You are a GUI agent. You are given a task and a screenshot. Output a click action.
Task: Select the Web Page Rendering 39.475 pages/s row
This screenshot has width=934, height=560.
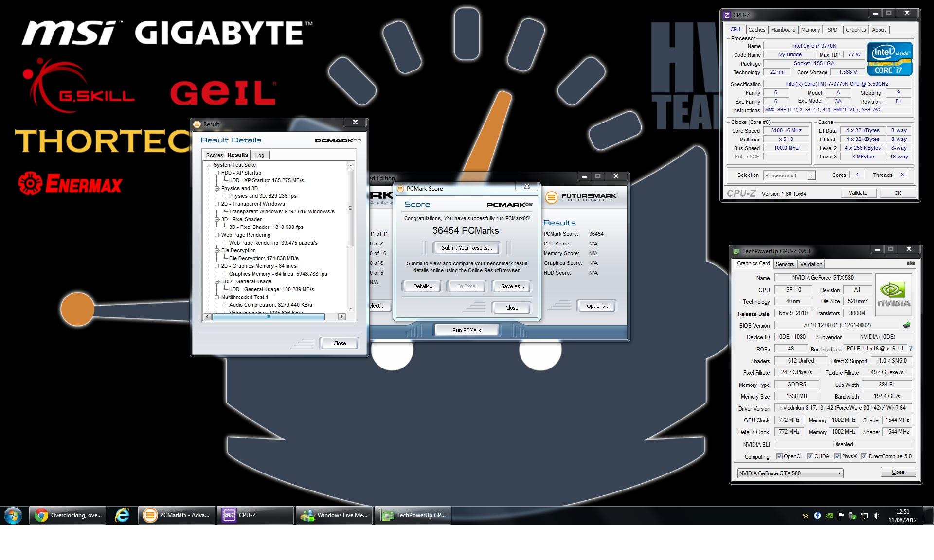(273, 243)
